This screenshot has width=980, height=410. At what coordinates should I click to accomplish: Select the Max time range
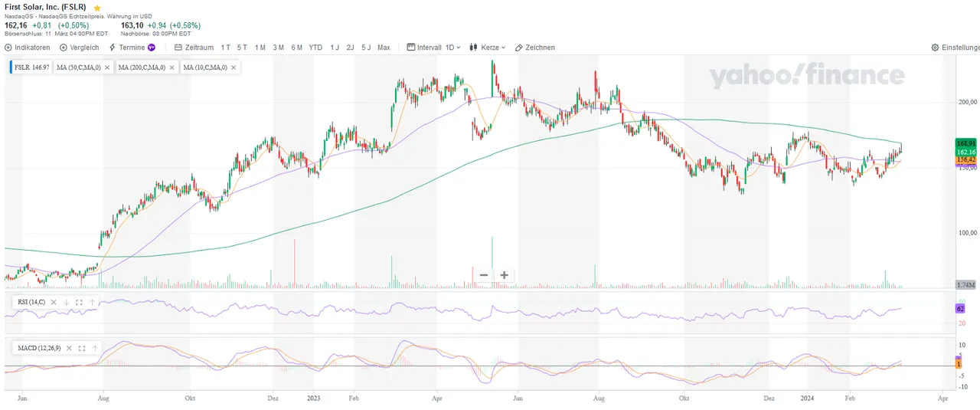pyautogui.click(x=384, y=48)
